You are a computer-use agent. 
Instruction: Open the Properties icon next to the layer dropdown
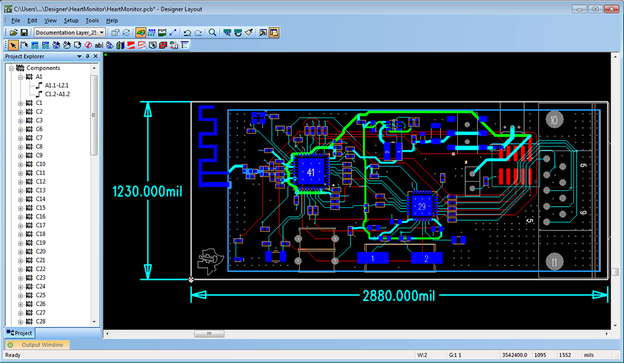116,32
